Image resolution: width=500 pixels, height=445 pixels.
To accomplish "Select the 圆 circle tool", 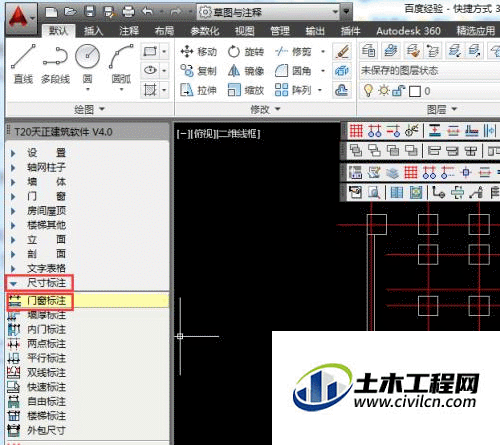I will pos(87,65).
